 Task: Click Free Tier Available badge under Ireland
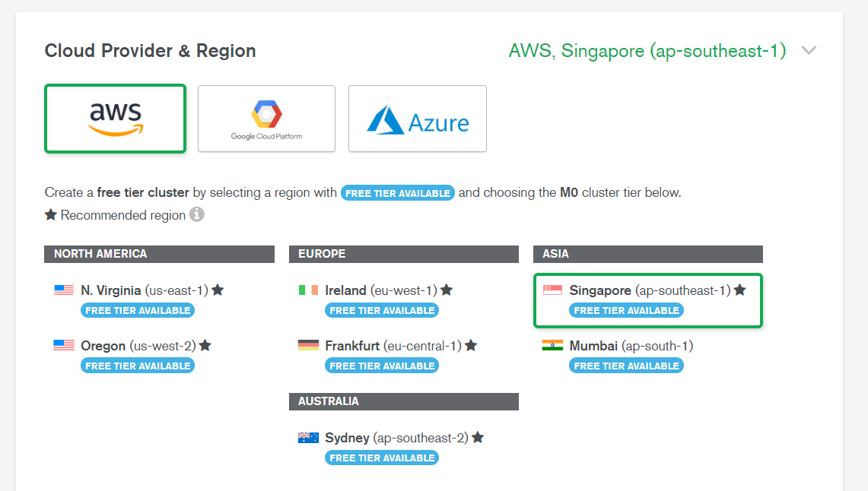click(x=382, y=311)
